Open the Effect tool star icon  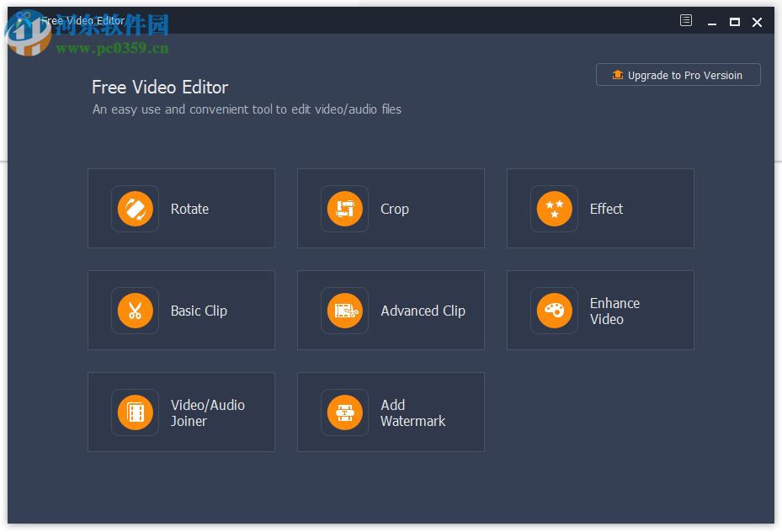[554, 208]
